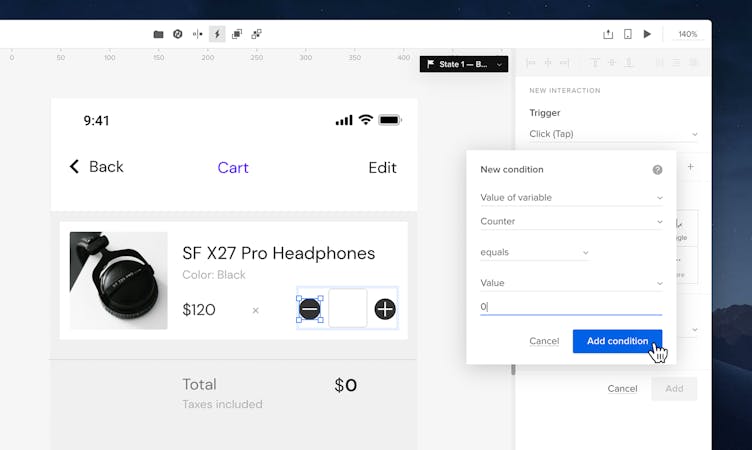Screen dimensions: 752x450
Task: Select the Wi-Fi icon in the mockup status bar
Action: (x=365, y=120)
